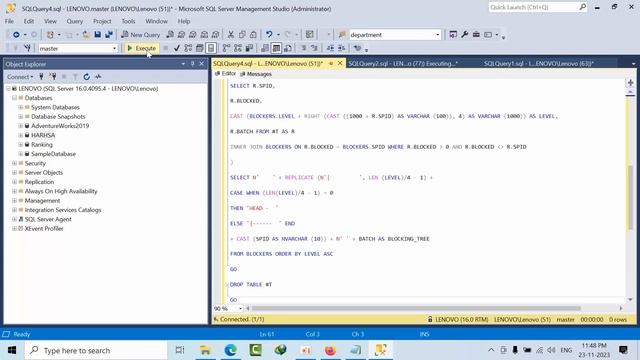Click the Properties wrench icon
Viewport: 640px width, 360px height.
464,35
